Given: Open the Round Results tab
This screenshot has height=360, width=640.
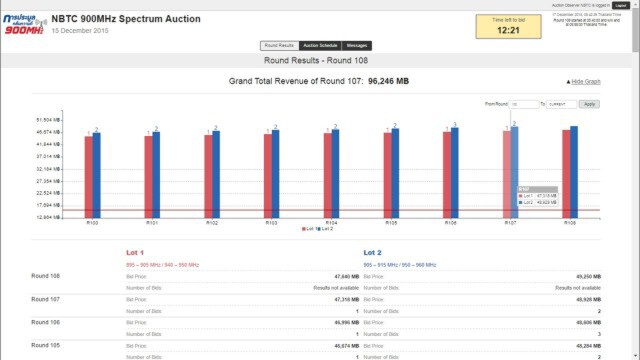Looking at the screenshot, I should [x=280, y=46].
